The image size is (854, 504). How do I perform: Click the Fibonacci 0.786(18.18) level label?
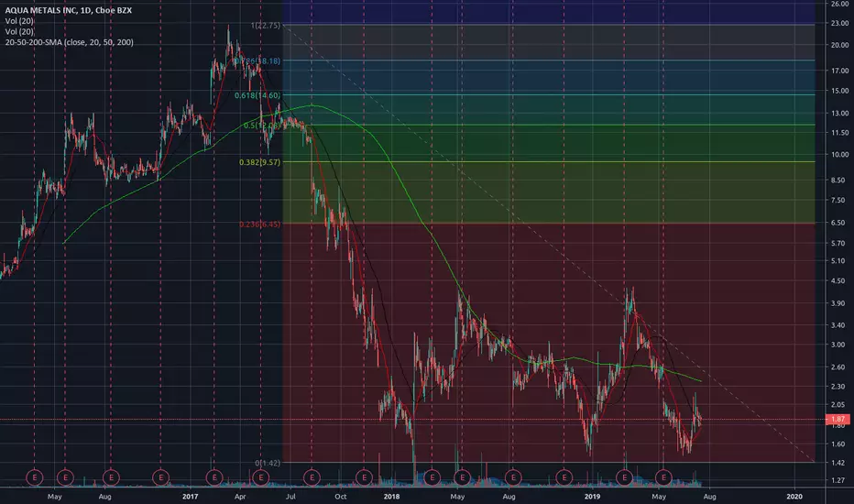[x=257, y=61]
